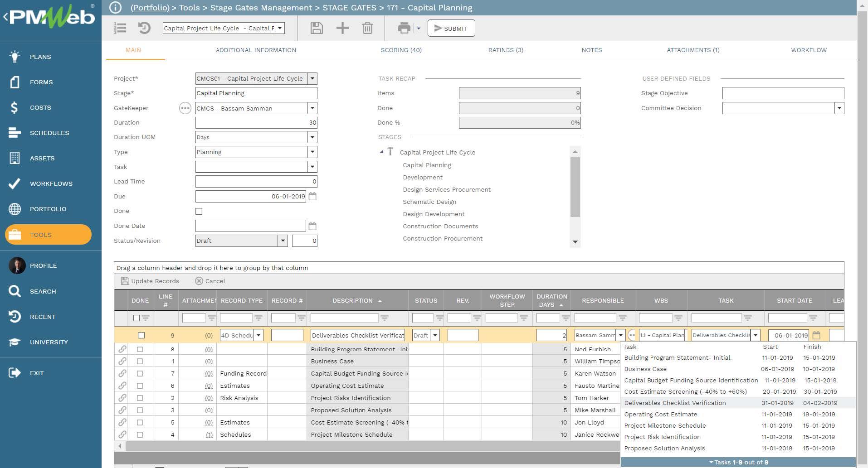The height and width of the screenshot is (468, 868).
Task: Open attachment count link for Schedules row
Action: [209, 434]
